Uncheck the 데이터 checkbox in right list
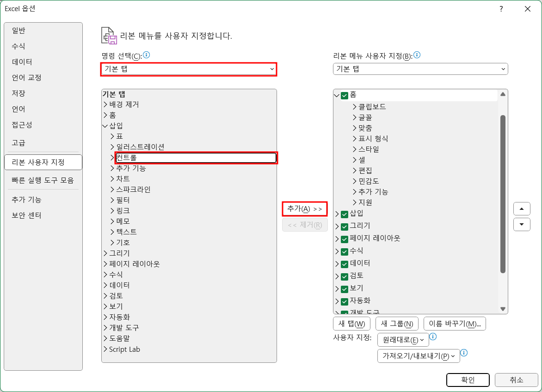542x392 pixels. (x=344, y=264)
